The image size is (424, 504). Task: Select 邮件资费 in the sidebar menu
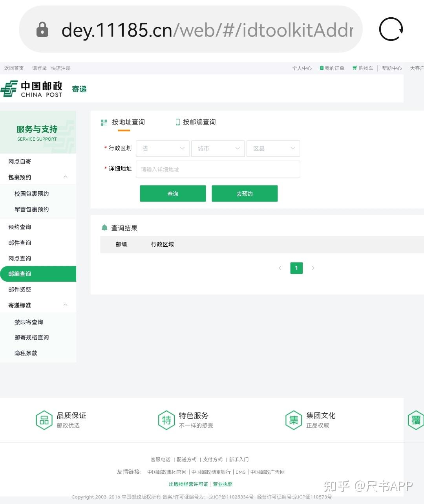[x=20, y=290]
